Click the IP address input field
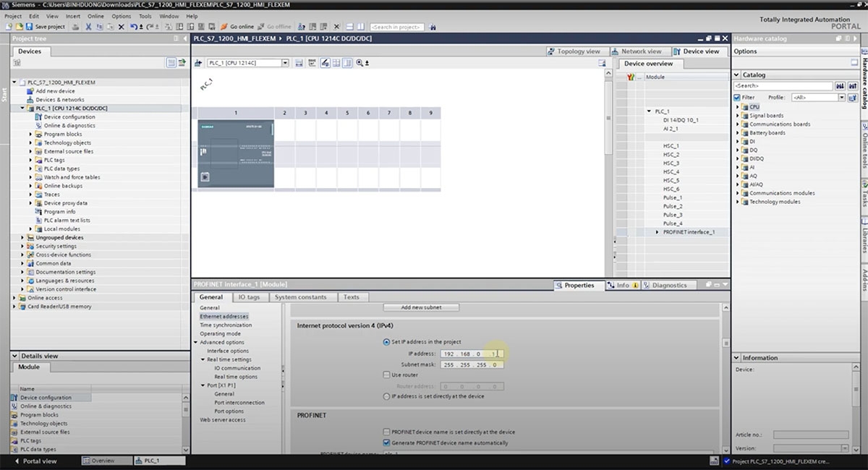868x470 pixels. [472, 354]
